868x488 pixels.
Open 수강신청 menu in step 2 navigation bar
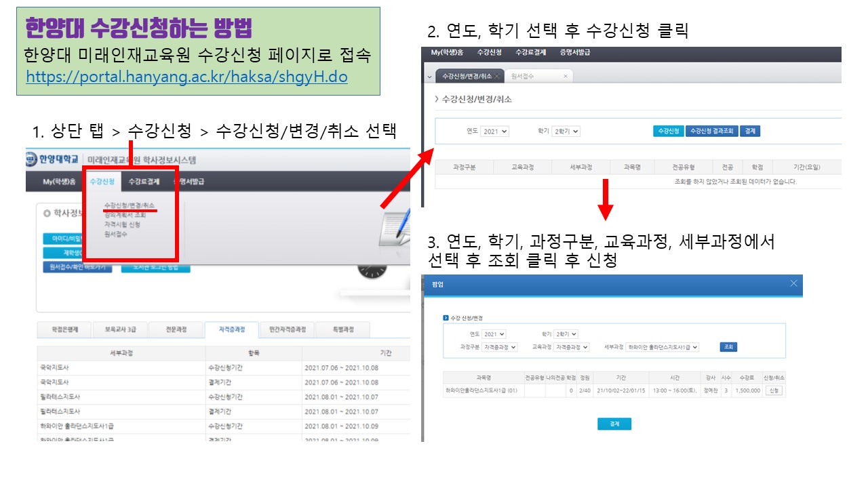[489, 52]
